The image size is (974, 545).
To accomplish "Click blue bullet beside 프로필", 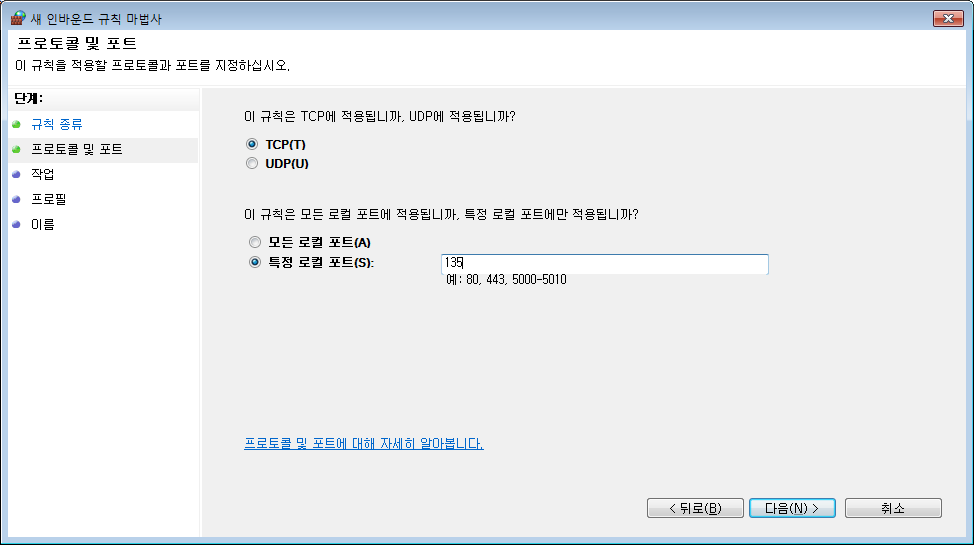I will click(x=16, y=199).
